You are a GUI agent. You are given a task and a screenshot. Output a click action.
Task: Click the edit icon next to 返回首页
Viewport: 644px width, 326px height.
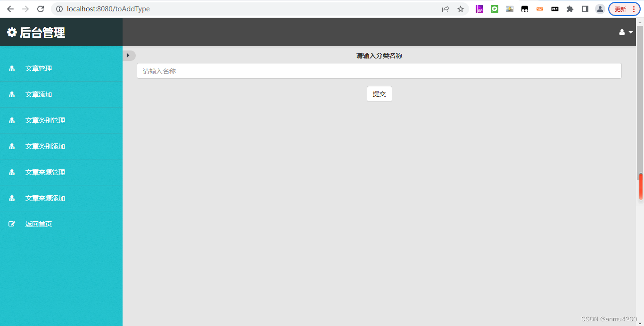tap(12, 224)
